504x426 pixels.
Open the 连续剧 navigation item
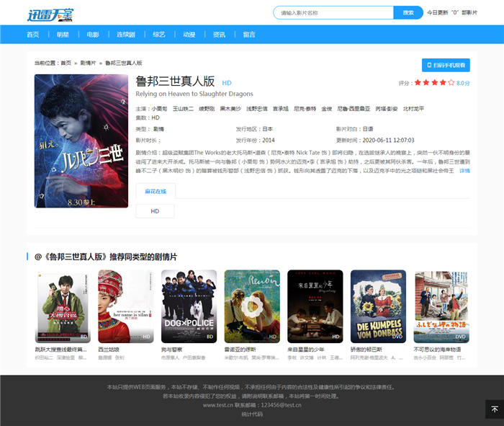pyautogui.click(x=126, y=35)
